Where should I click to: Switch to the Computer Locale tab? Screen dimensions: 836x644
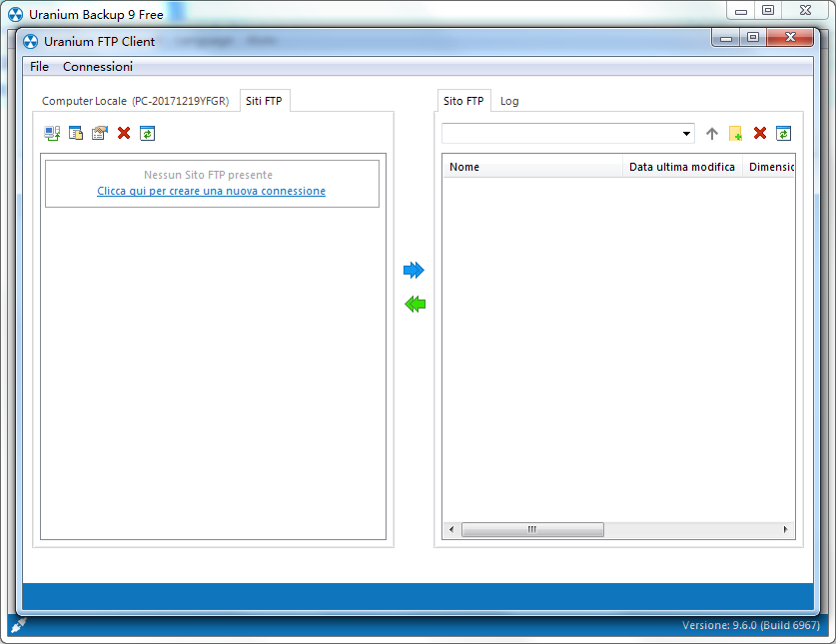coord(136,101)
